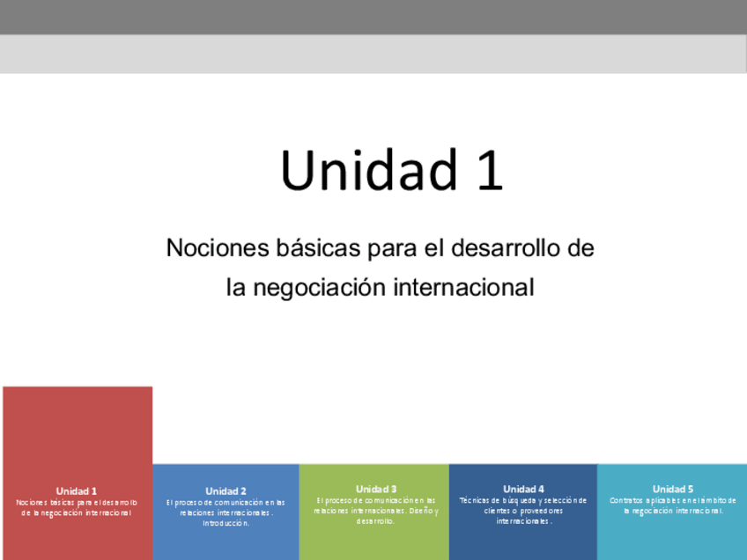Activate the highlighted Unidad 1 tall block

[78, 440]
